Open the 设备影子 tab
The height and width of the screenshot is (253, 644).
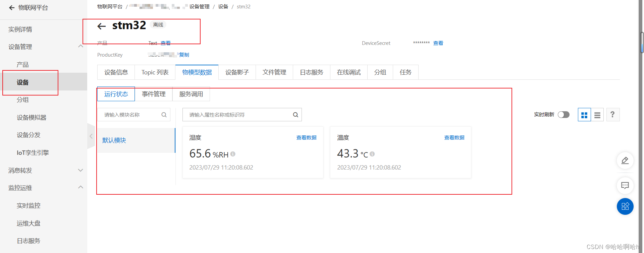(x=237, y=72)
